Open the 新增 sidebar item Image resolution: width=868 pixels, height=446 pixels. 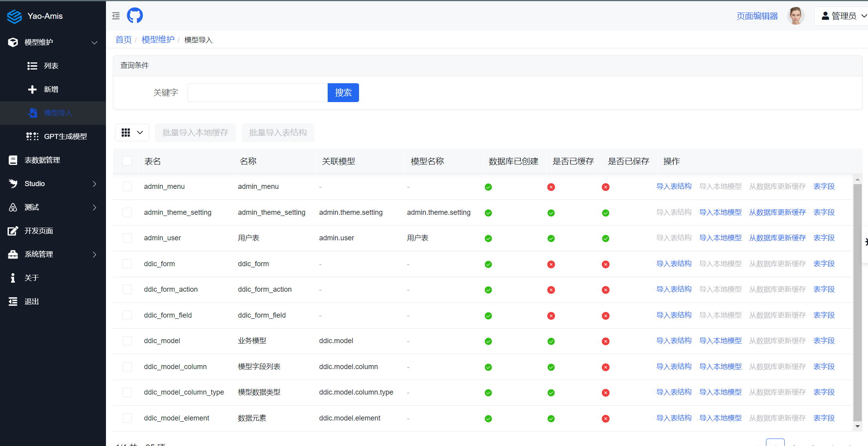(x=53, y=89)
